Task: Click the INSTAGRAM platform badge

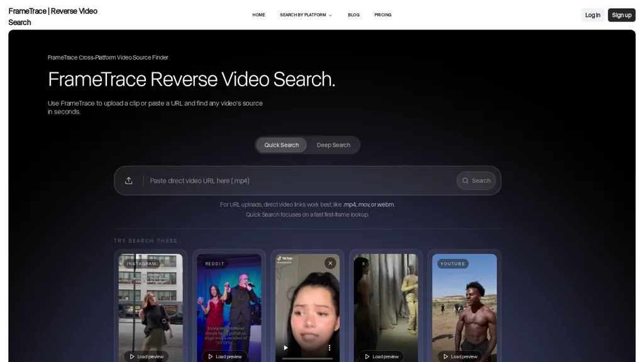Action: pos(142,263)
